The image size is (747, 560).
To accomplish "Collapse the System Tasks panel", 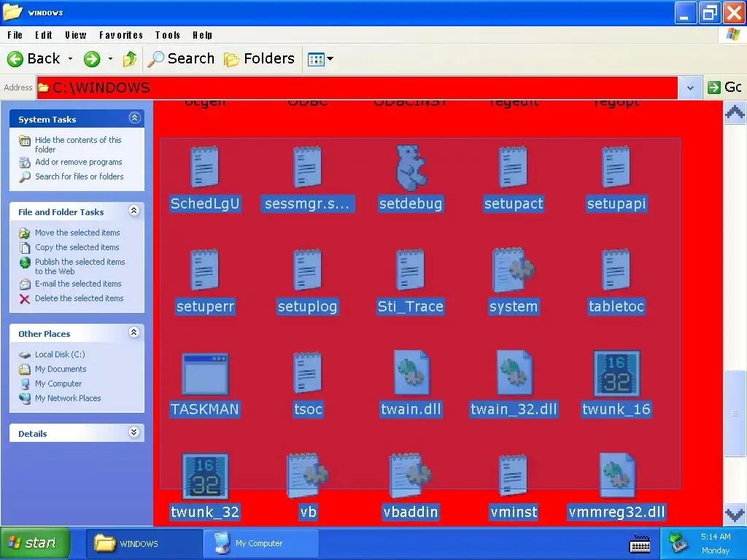I will tap(134, 118).
